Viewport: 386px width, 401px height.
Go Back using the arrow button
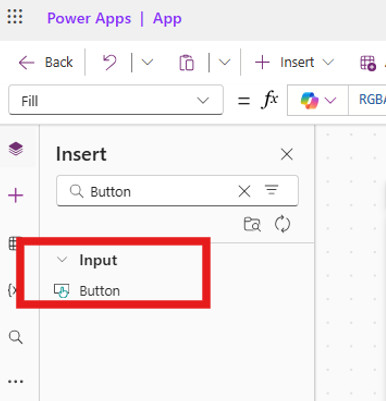pos(46,62)
